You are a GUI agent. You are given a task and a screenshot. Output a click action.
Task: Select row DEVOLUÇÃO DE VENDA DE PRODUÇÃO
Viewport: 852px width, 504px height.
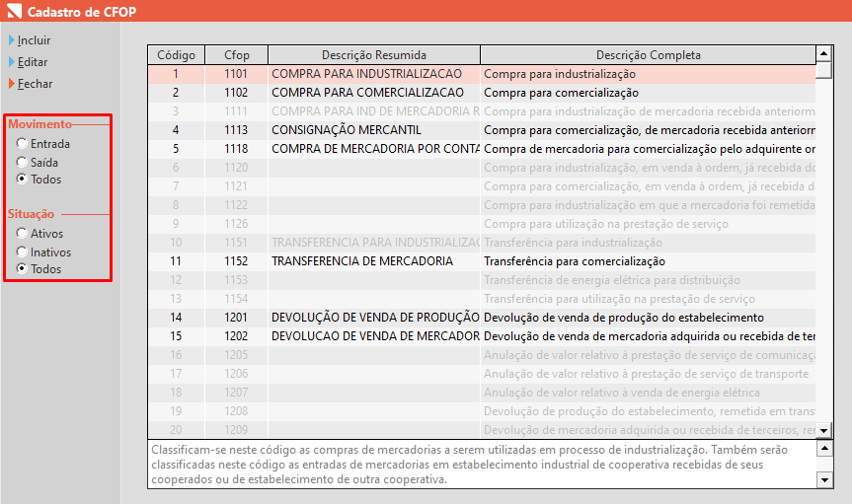[482, 318]
